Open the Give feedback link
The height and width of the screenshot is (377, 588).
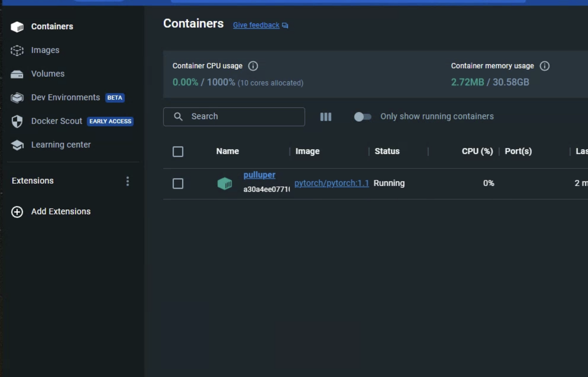pyautogui.click(x=256, y=25)
